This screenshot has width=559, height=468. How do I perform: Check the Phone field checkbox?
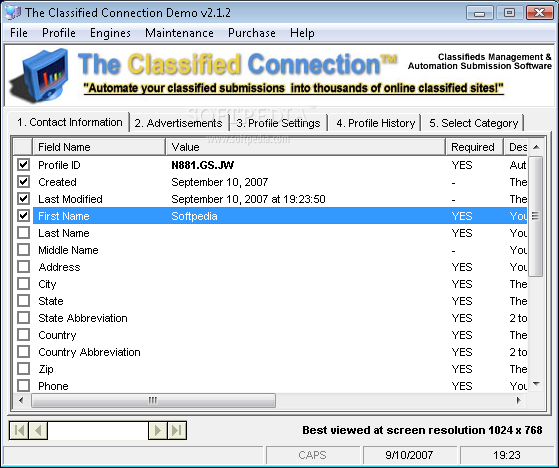[x=24, y=386]
